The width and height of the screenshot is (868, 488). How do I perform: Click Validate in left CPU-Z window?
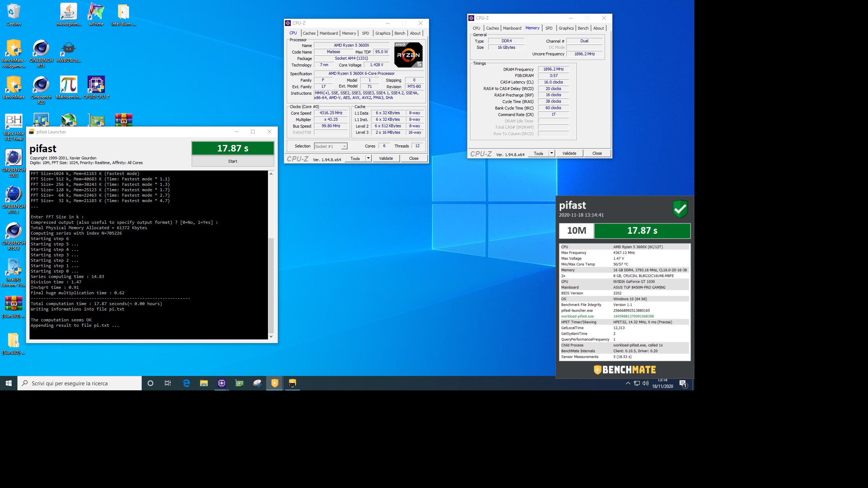[x=386, y=158]
